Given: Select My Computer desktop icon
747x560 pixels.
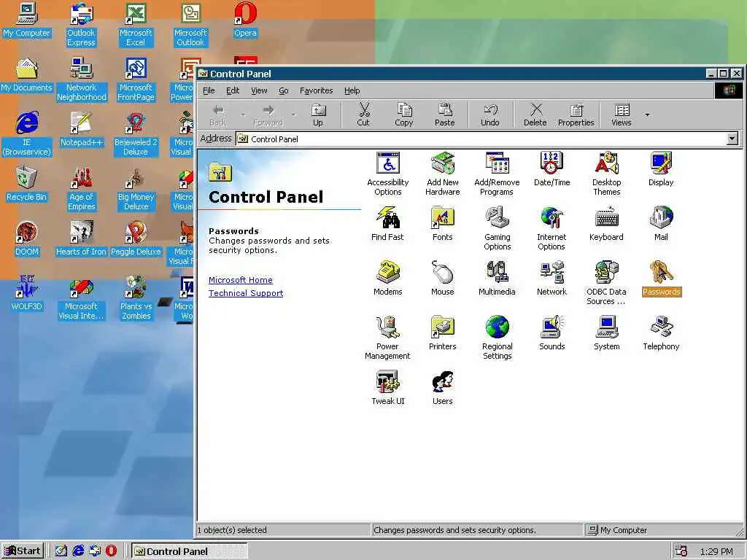Looking at the screenshot, I should click(x=26, y=20).
